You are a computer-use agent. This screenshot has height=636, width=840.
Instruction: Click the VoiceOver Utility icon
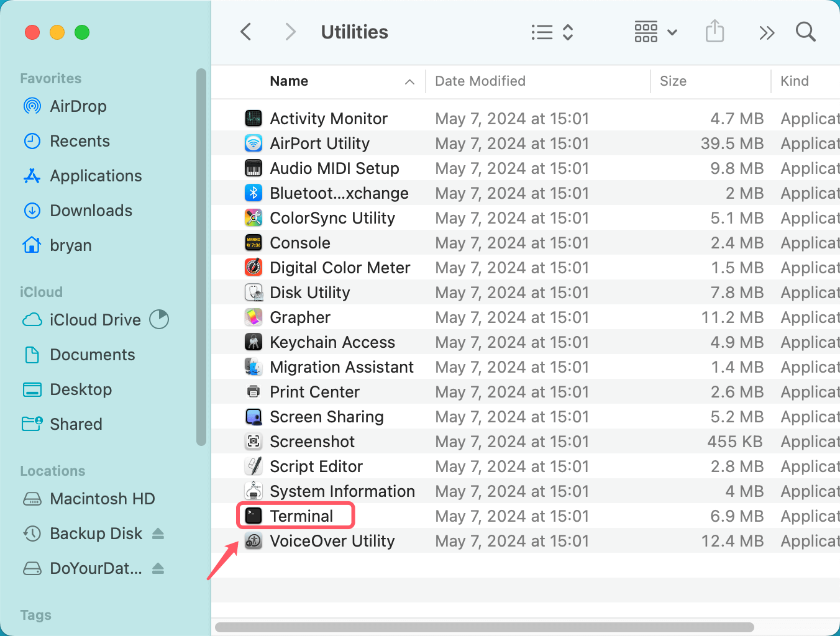[253, 540]
